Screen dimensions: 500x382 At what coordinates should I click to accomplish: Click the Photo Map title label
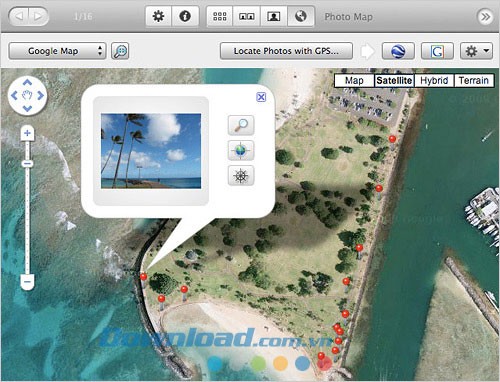coord(349,17)
